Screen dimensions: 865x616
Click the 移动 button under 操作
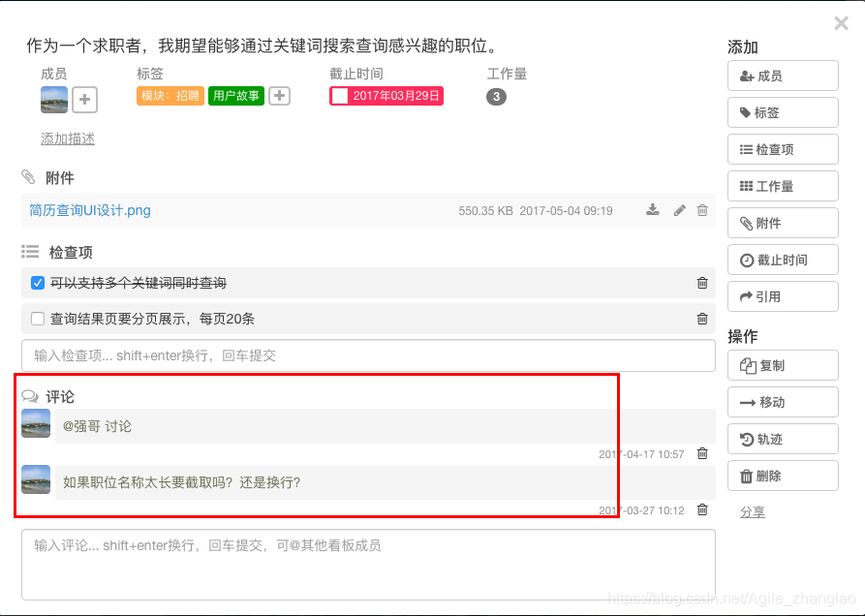(783, 402)
